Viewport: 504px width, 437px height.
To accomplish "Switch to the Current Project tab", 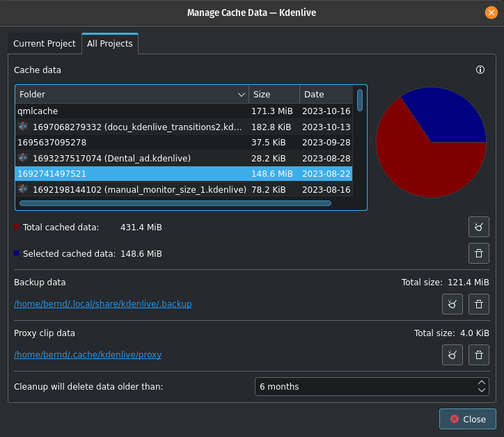I will coord(45,44).
